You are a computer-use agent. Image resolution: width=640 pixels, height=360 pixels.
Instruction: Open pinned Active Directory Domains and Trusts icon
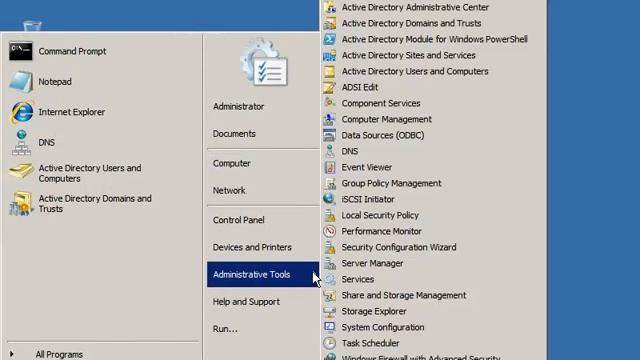pyautogui.click(x=20, y=204)
